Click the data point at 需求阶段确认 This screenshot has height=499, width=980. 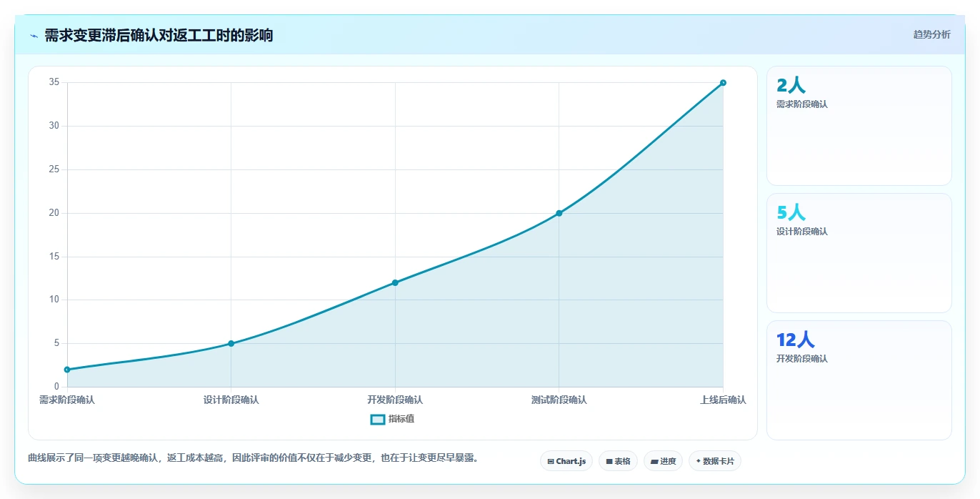coord(67,370)
